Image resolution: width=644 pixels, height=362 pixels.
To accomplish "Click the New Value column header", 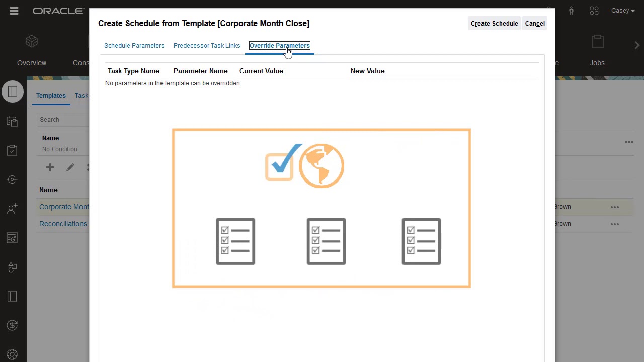I will [x=368, y=71].
